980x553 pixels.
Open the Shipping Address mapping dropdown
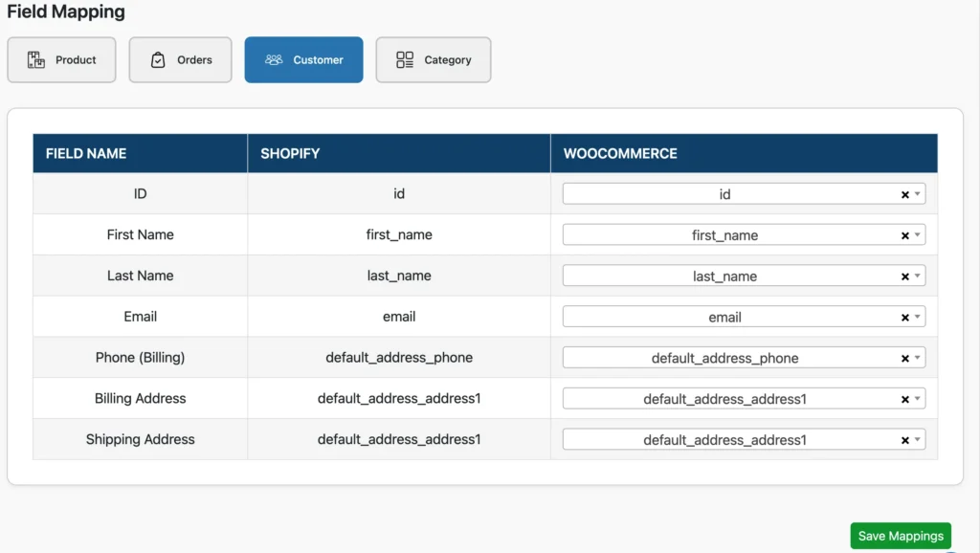[x=918, y=439]
